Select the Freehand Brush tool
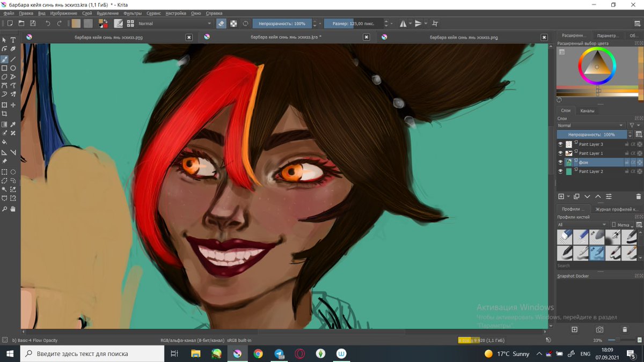This screenshot has width=644, height=362. pyautogui.click(x=4, y=59)
